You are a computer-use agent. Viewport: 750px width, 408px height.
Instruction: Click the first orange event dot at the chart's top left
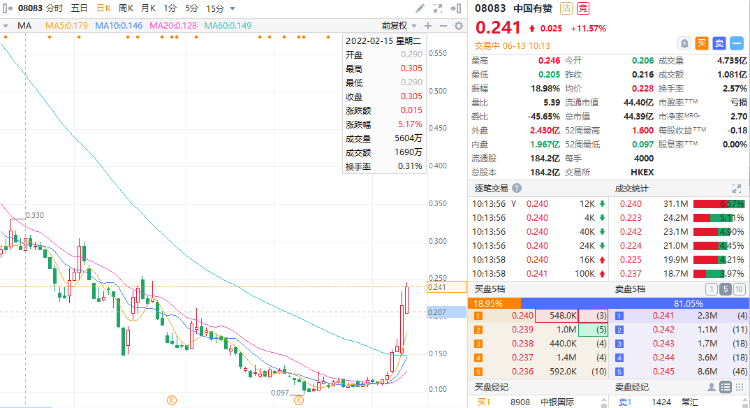5,37
